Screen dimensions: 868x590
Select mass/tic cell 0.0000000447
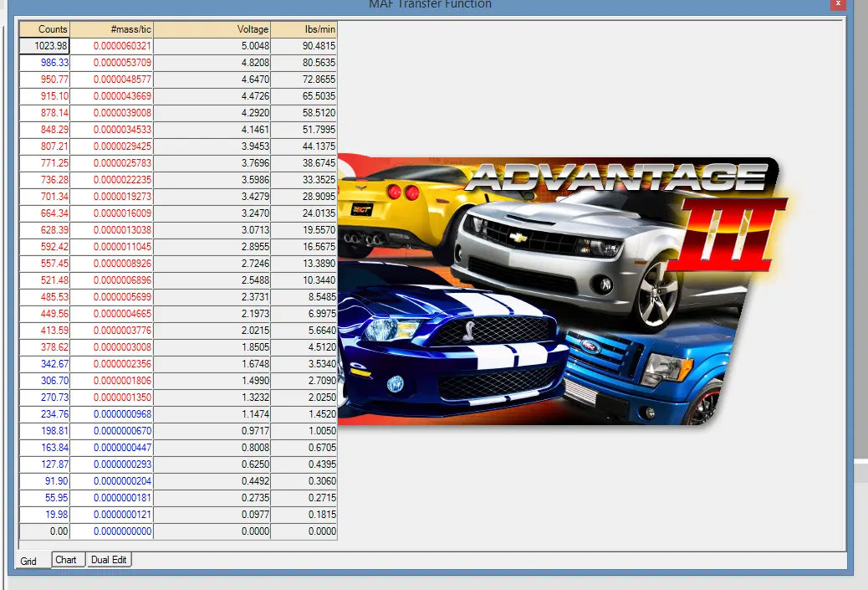pyautogui.click(x=111, y=447)
